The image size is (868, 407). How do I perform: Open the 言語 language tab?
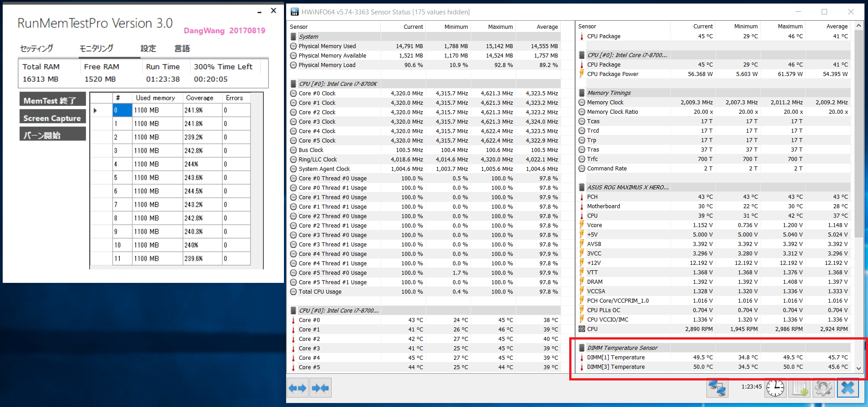click(x=182, y=48)
